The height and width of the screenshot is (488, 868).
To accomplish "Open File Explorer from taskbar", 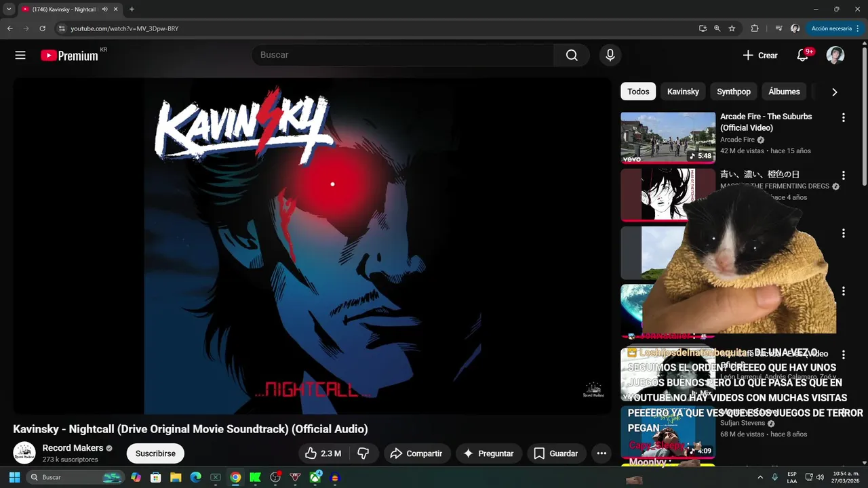I will 175,477.
